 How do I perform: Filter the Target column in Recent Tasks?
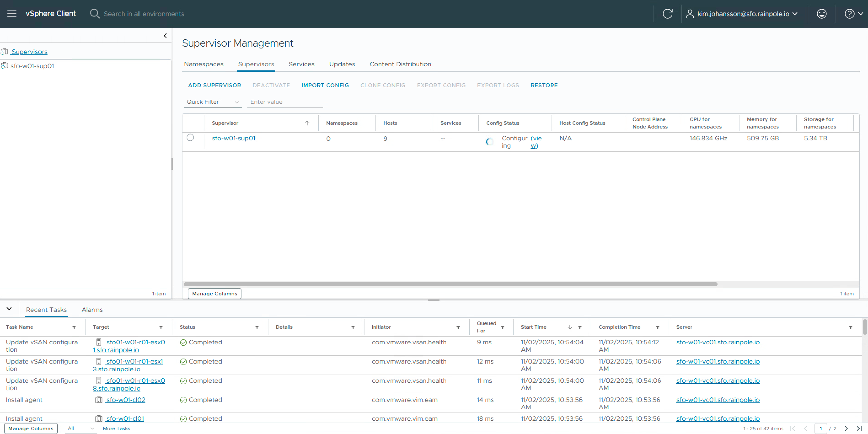tap(161, 327)
